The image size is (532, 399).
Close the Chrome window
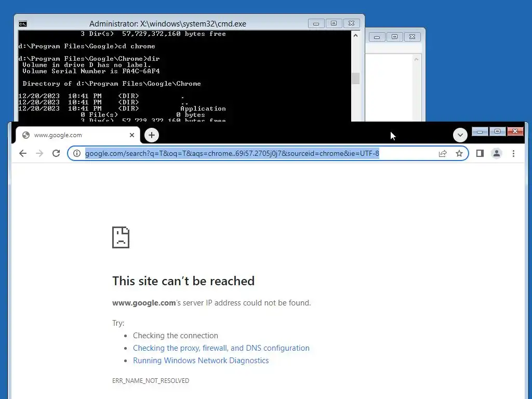(515, 131)
